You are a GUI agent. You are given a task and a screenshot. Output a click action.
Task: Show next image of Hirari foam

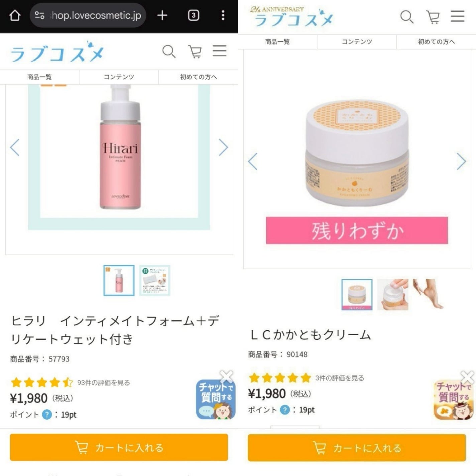223,147
